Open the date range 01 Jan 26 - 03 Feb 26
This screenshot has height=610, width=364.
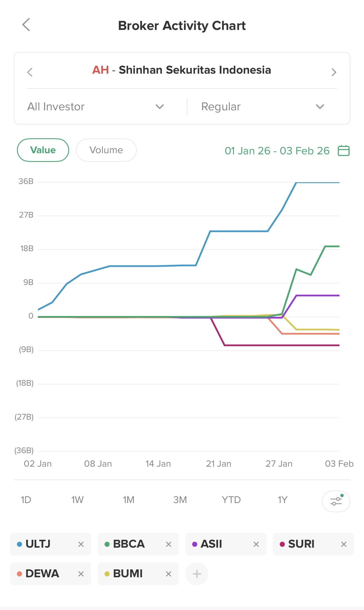pyautogui.click(x=277, y=151)
